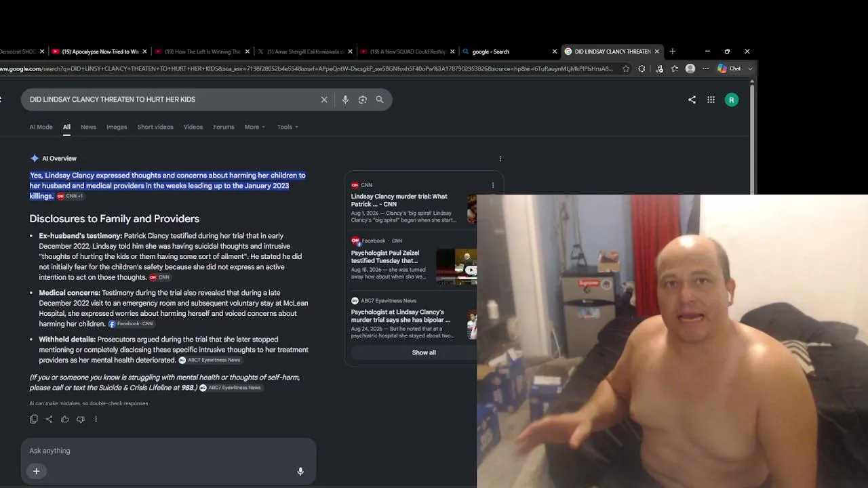Open Google Lens image search icon
The image size is (868, 488).
coord(363,100)
